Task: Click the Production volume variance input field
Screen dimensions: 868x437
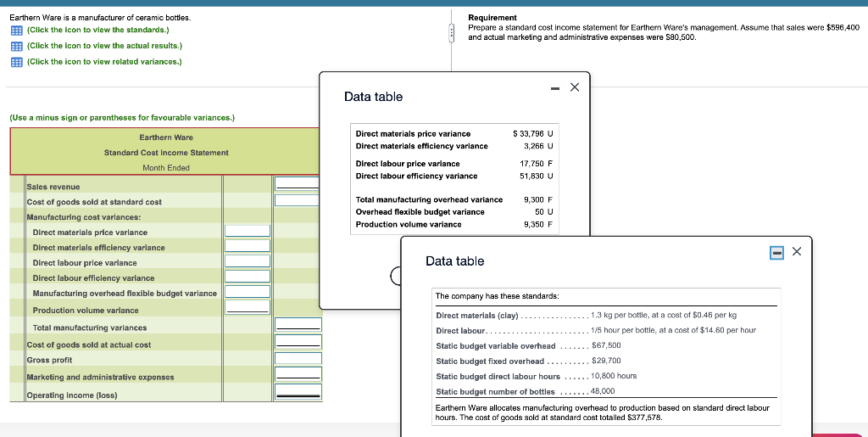Action: click(247, 307)
